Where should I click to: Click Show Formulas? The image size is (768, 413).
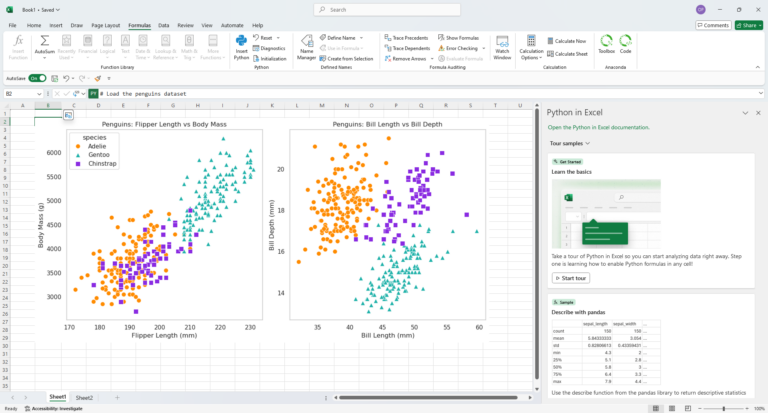point(462,37)
